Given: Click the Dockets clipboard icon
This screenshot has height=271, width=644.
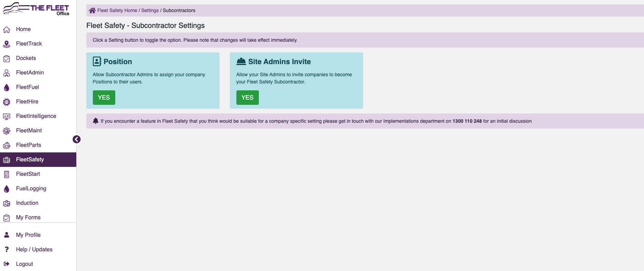Looking at the screenshot, I should tap(7, 59).
